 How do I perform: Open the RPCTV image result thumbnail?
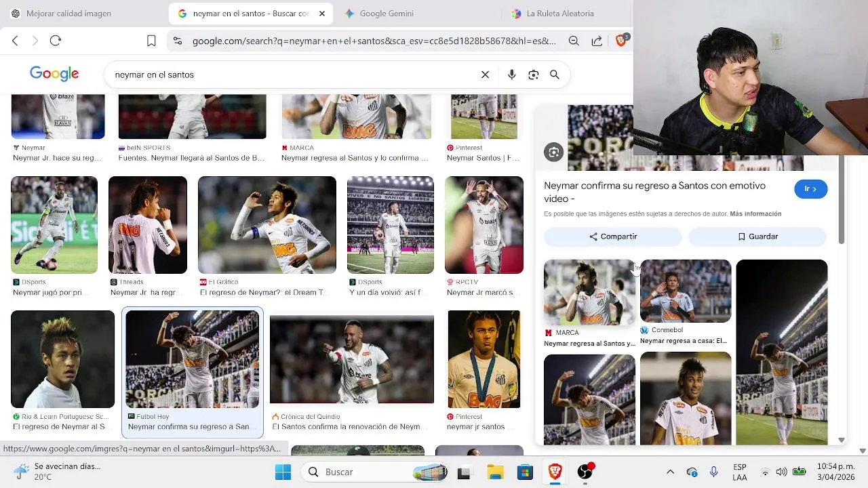click(x=484, y=225)
